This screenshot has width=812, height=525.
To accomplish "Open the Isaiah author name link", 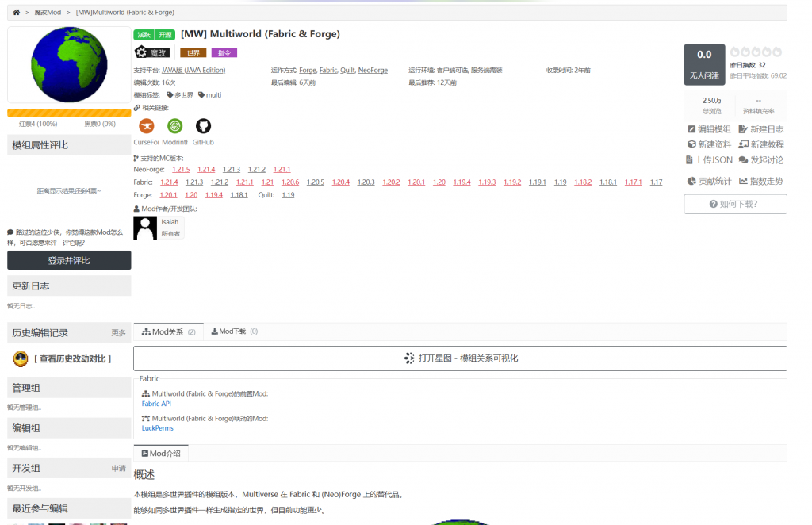I will (x=170, y=222).
